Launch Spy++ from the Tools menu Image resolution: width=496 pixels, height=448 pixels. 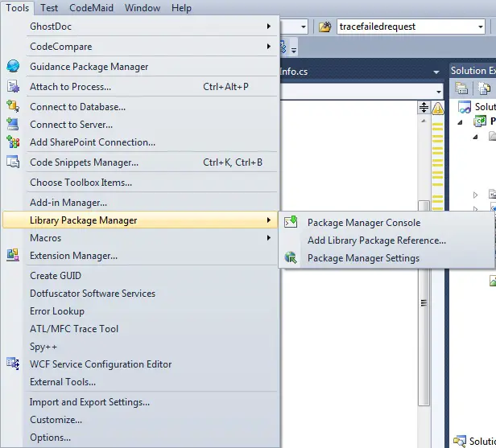[141, 347]
